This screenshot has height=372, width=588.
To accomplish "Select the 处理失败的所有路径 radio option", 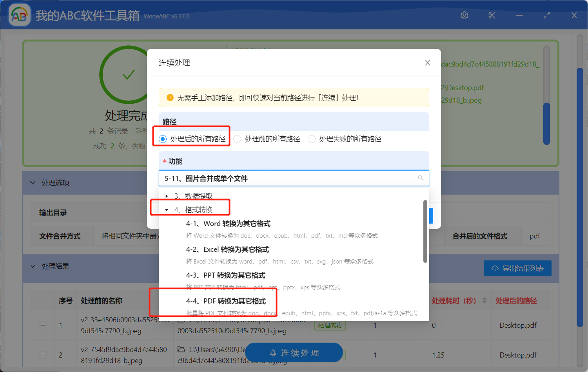I will click(311, 139).
